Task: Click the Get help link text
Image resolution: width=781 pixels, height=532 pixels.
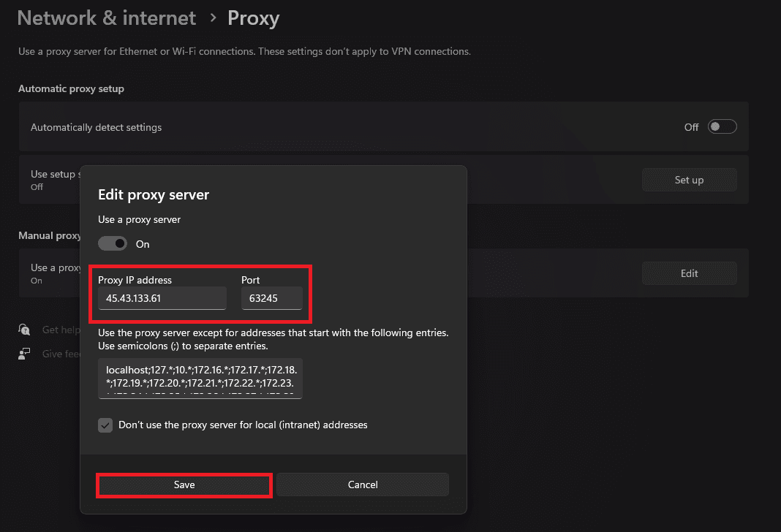Action: (61, 330)
